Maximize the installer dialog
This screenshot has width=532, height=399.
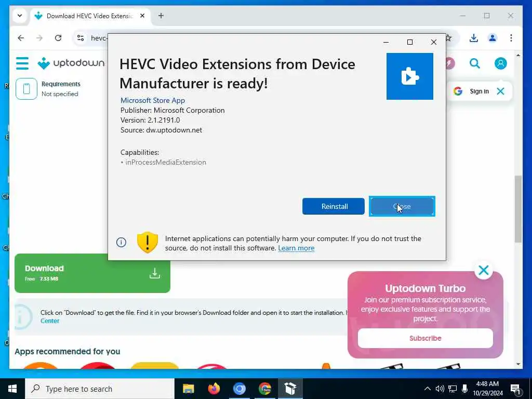pyautogui.click(x=410, y=42)
